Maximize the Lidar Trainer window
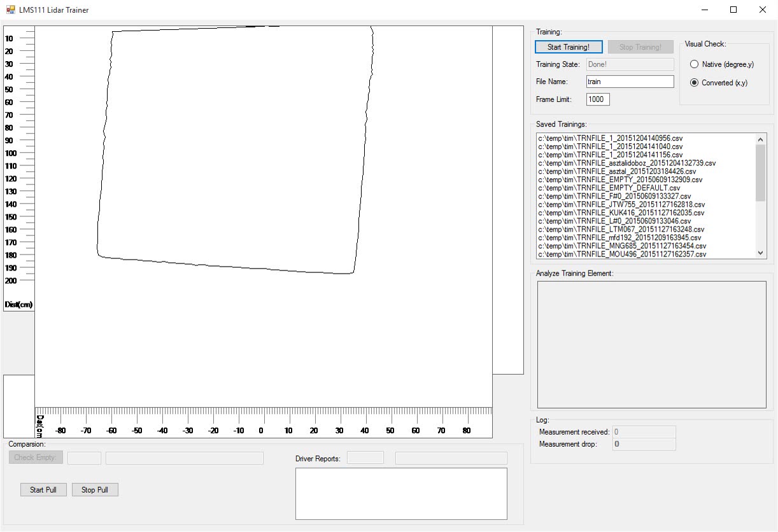The width and height of the screenshot is (778, 532). click(733, 10)
